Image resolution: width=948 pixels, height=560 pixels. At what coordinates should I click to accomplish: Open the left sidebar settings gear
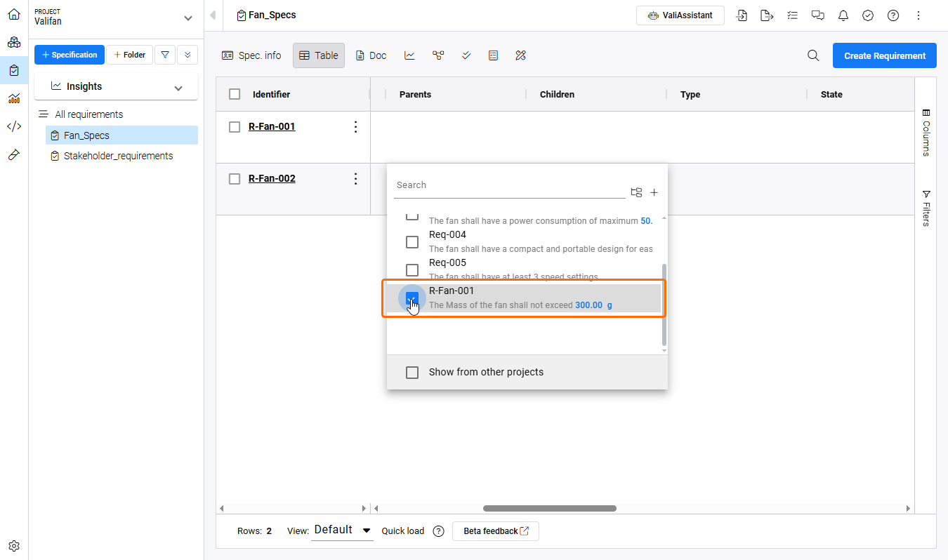point(14,546)
